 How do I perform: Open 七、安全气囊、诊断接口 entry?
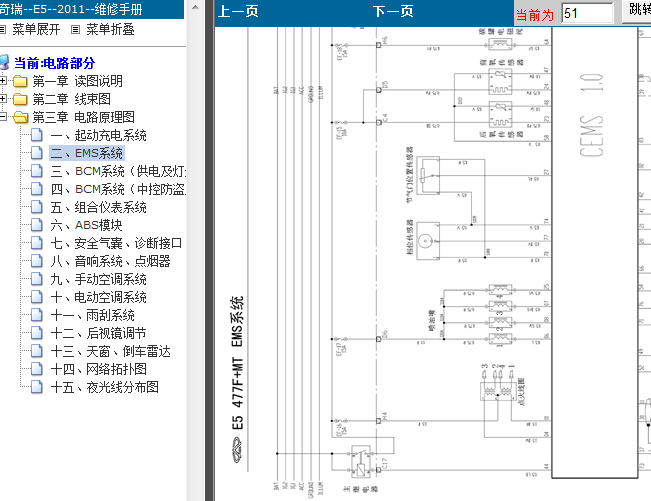[x=116, y=243]
